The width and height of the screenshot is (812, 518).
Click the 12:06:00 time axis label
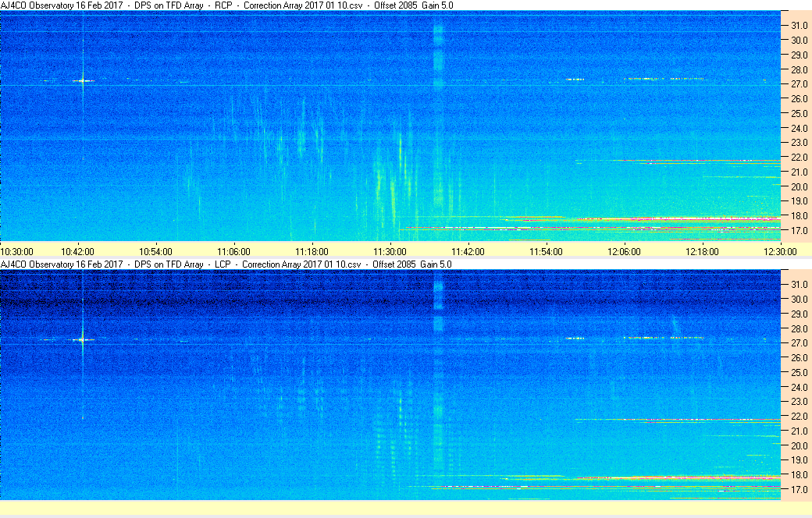[624, 252]
